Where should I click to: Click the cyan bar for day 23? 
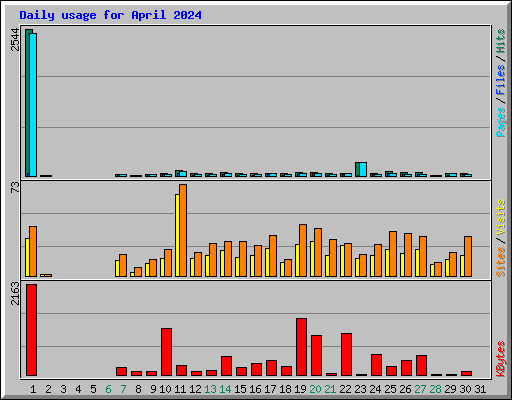363,170
